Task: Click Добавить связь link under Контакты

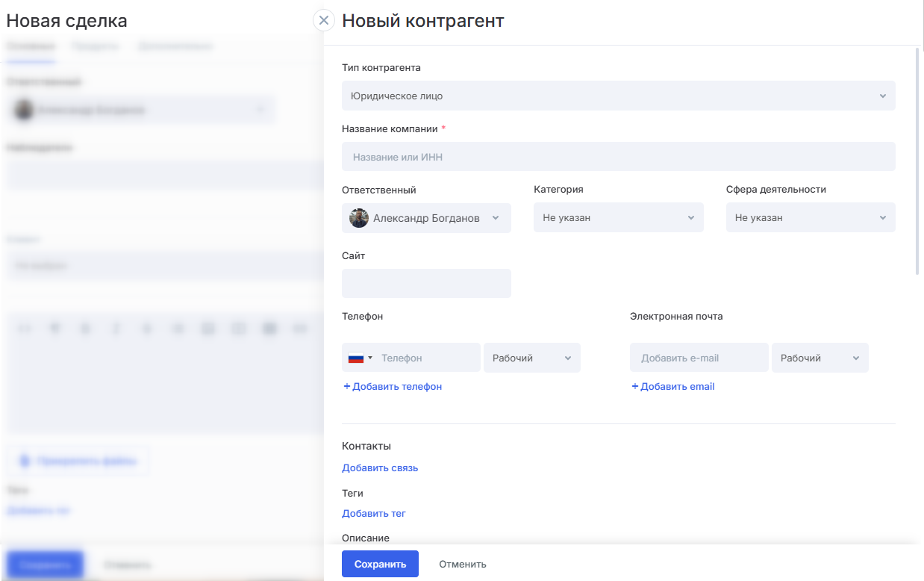Action: click(x=380, y=468)
